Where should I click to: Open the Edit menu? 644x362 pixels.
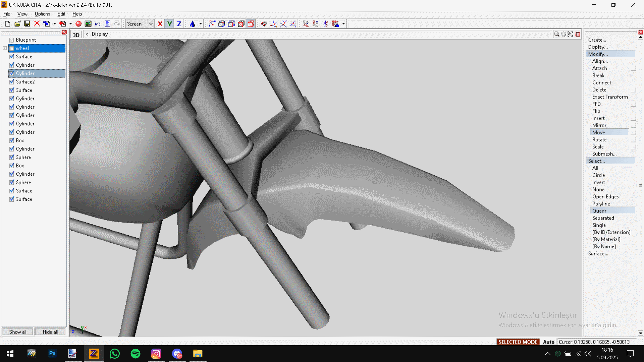61,14
